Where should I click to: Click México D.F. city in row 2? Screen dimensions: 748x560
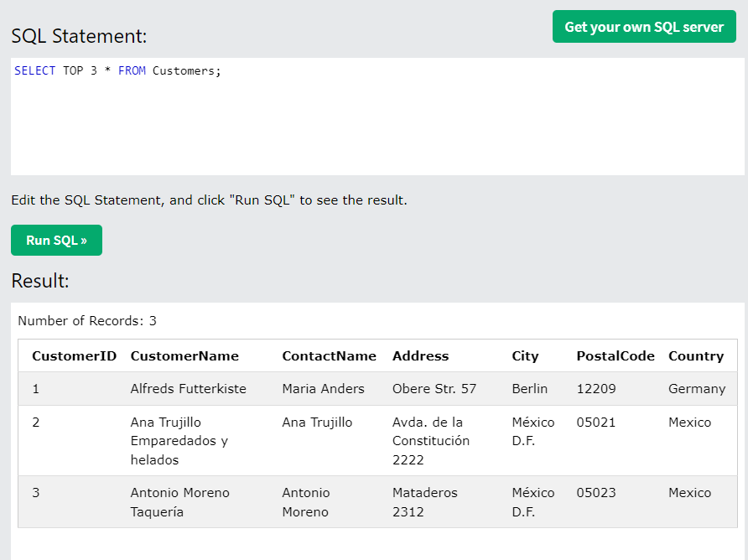coord(532,431)
